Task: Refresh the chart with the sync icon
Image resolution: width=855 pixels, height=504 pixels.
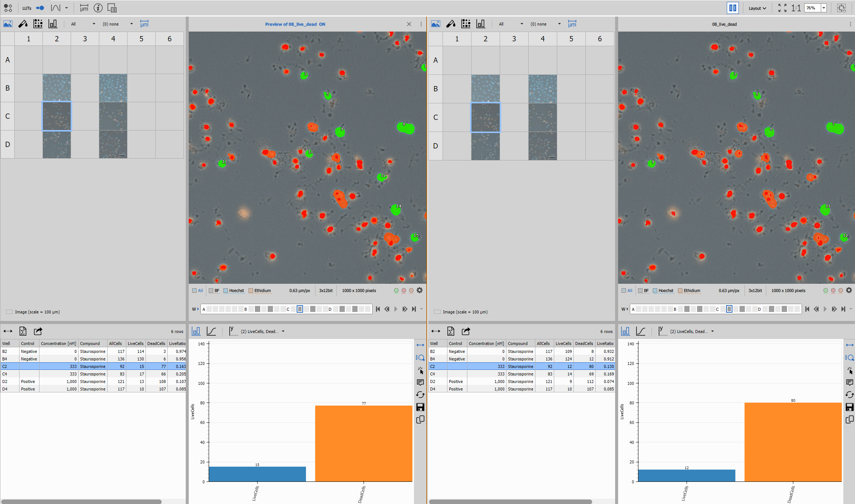Action: point(420,395)
